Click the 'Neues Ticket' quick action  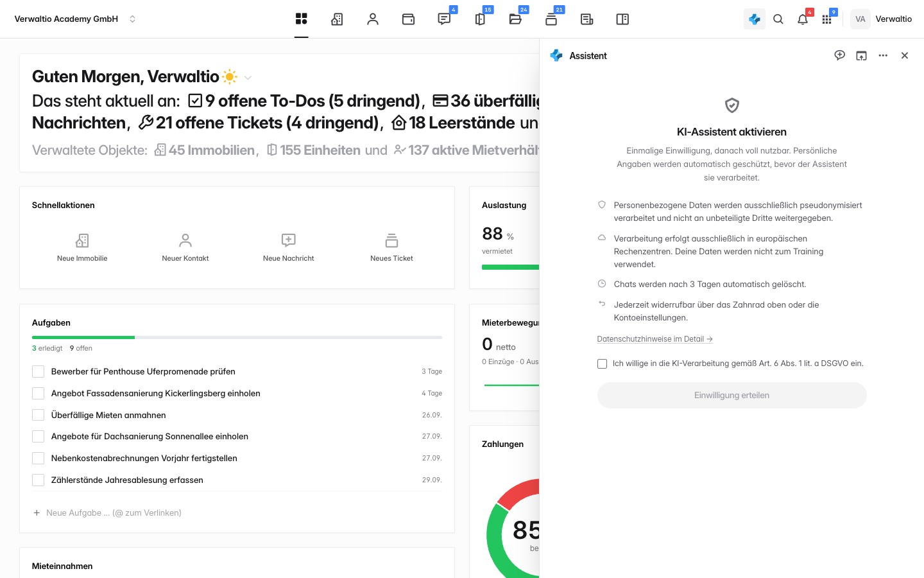391,247
